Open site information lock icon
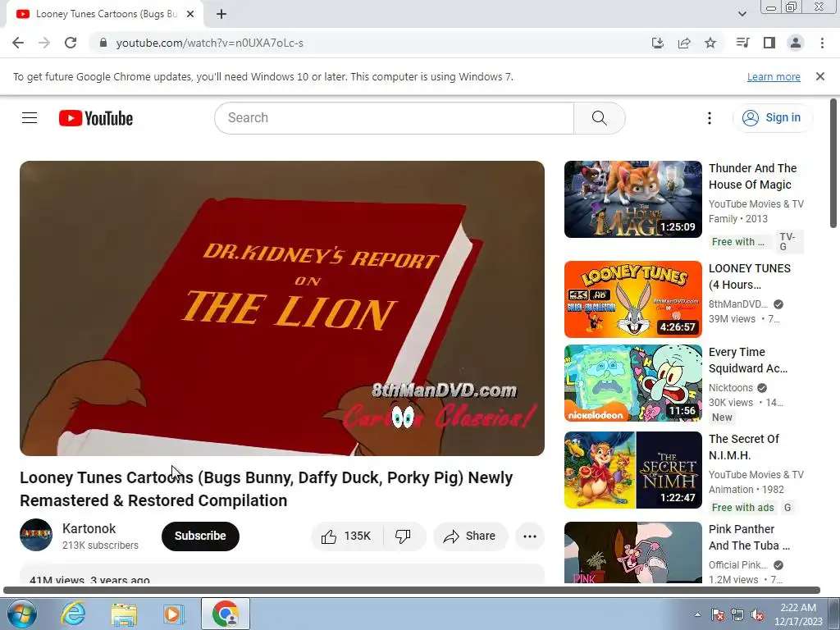Image resolution: width=840 pixels, height=630 pixels. [x=103, y=43]
